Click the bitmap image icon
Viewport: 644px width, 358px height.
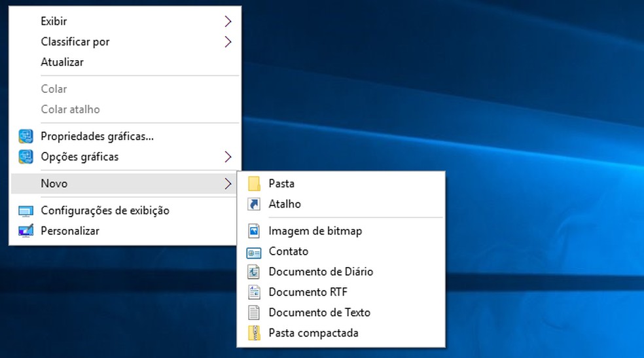pos(254,231)
